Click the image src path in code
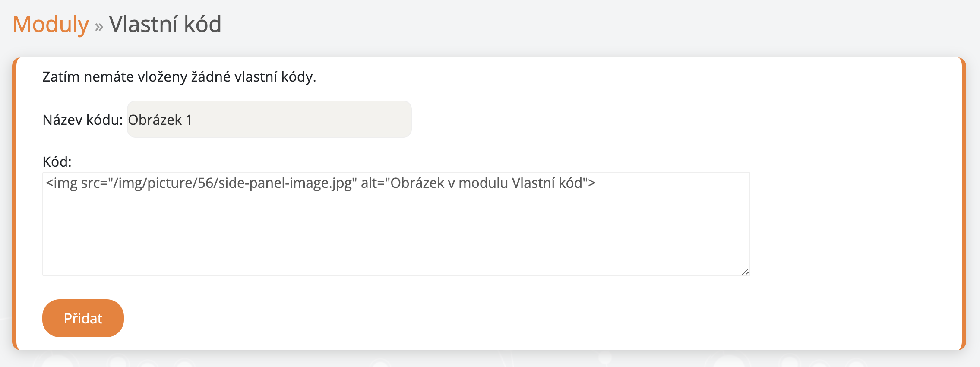 pos(233,183)
